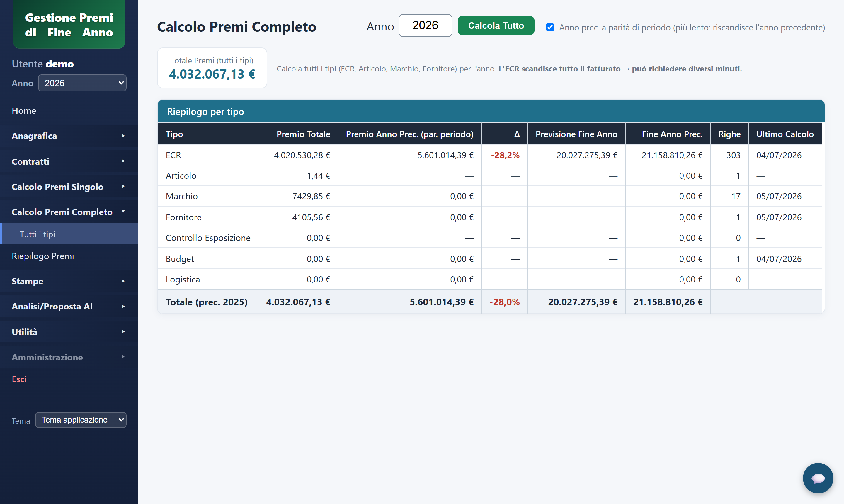Click the Articolo premio 1,44 € value
The height and width of the screenshot is (504, 844).
point(319,176)
